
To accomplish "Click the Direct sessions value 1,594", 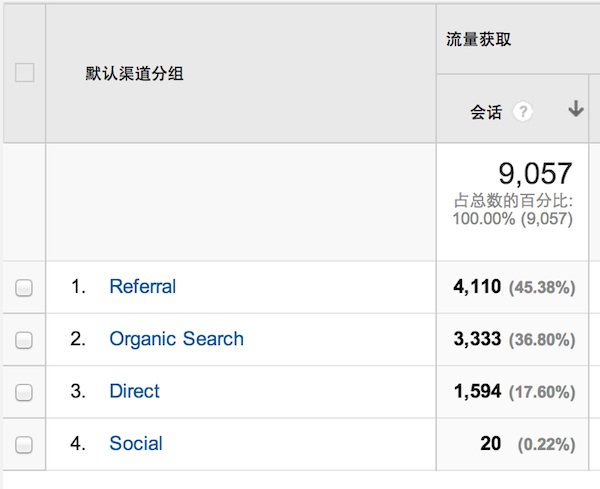I will [x=477, y=391].
